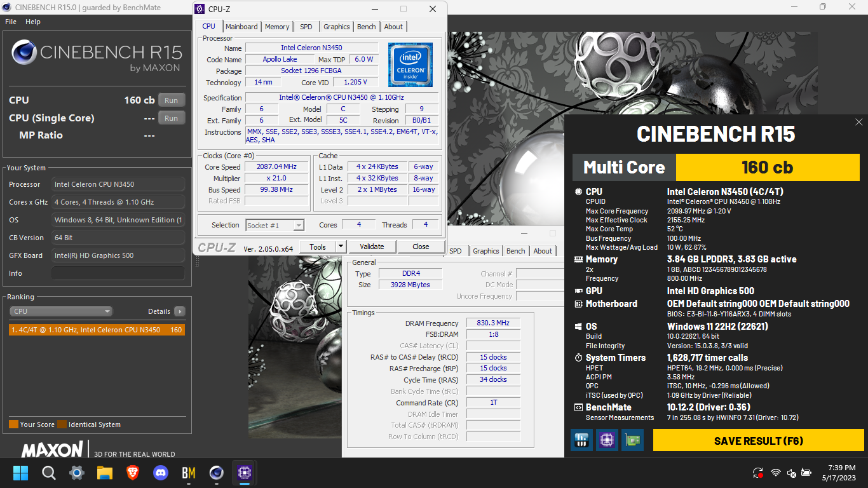
Task: Click the Intel Celeron logo in CPU-Z
Action: pyautogui.click(x=410, y=65)
